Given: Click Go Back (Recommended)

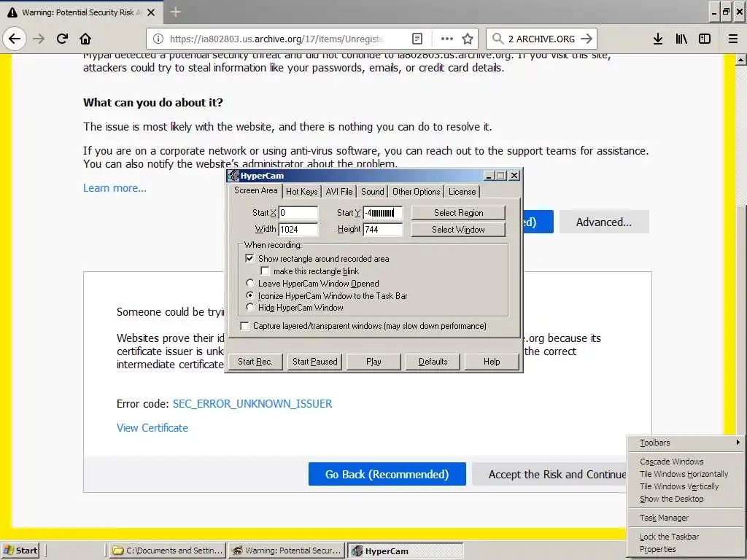Looking at the screenshot, I should click(x=387, y=474).
